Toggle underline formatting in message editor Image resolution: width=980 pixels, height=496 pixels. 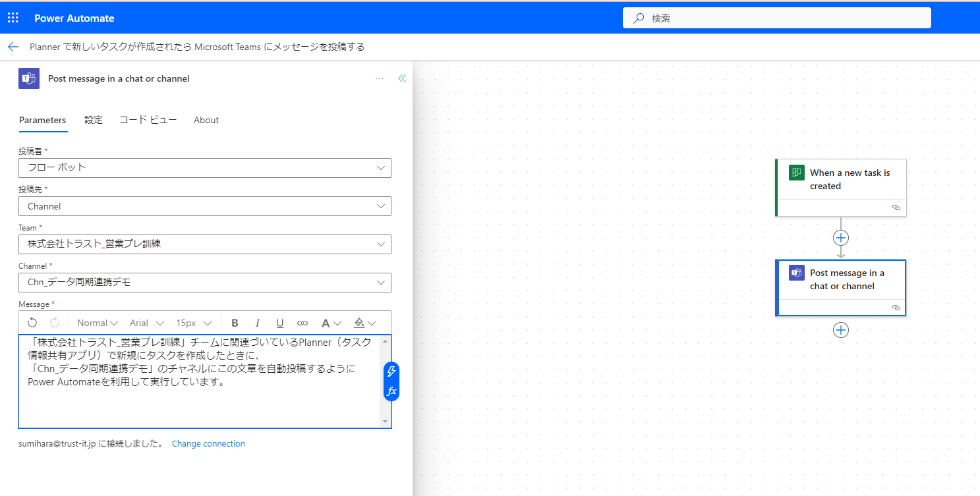[x=279, y=323]
